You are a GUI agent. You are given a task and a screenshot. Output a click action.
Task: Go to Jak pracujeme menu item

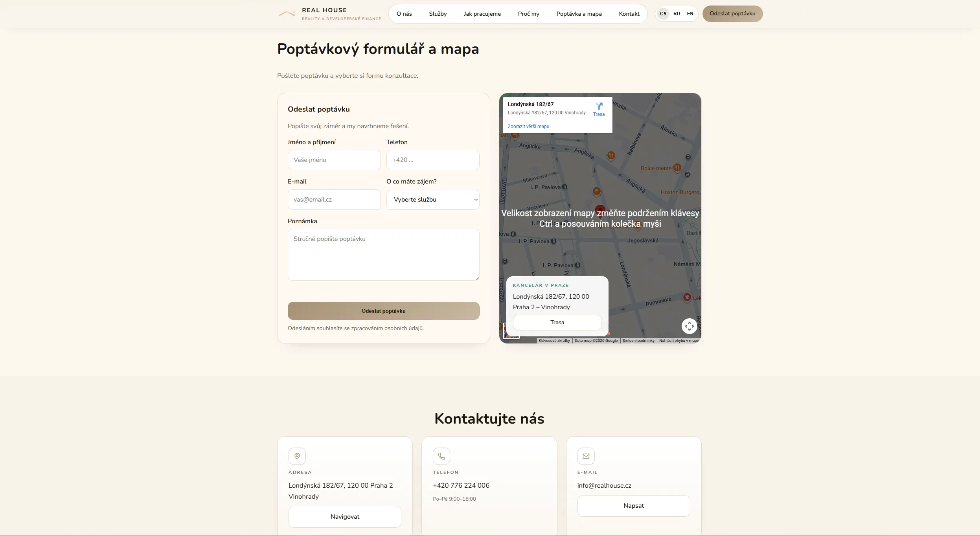(x=482, y=14)
